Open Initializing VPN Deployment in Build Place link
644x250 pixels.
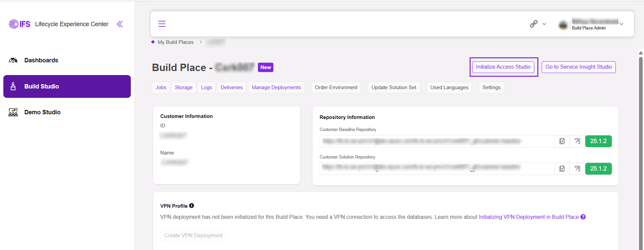tap(529, 217)
